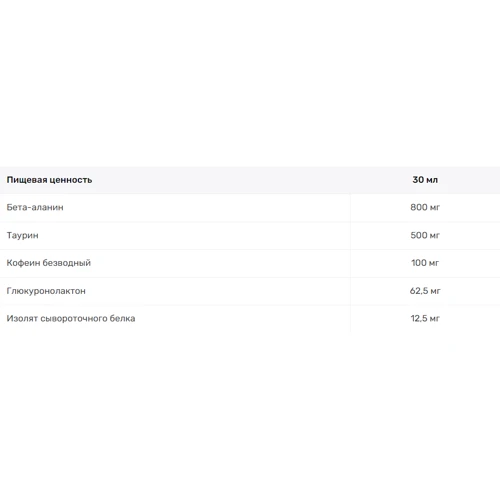This screenshot has width=500, height=500.
Task: Click the word 'ценность' in table header
Action: (71, 180)
